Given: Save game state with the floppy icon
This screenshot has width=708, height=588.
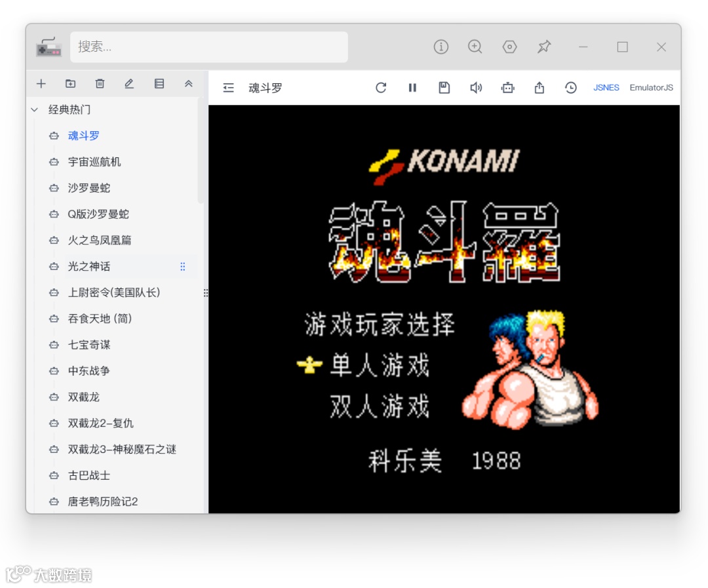Looking at the screenshot, I should pyautogui.click(x=444, y=88).
